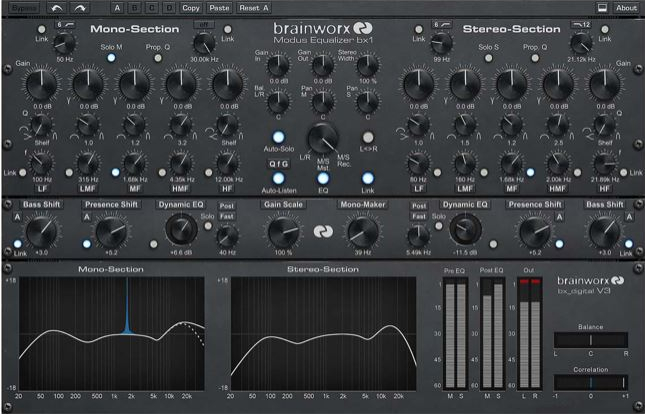Click the Pan S knob
The image size is (645, 414).
367,102
